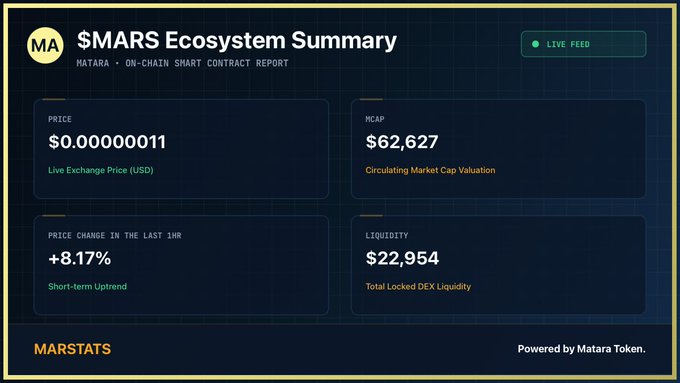Click the +8.17% price change value
Image resolution: width=680 pixels, height=383 pixels.
coord(80,259)
